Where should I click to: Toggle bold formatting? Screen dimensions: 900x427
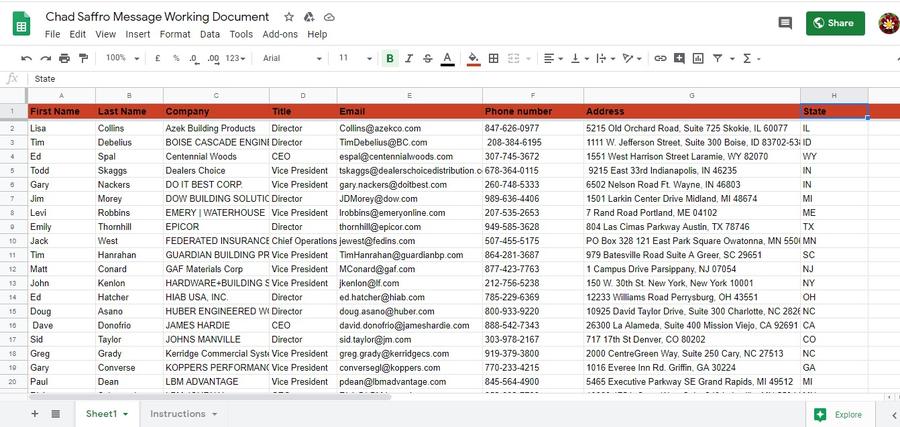click(x=390, y=58)
